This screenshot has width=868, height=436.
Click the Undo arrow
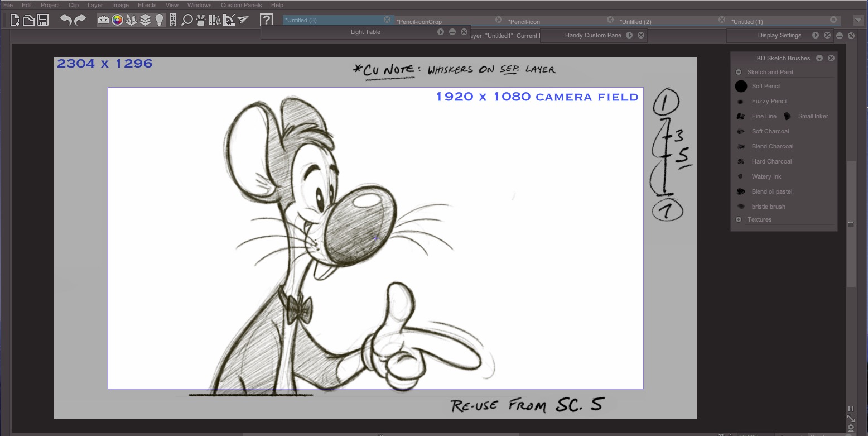pyautogui.click(x=66, y=20)
